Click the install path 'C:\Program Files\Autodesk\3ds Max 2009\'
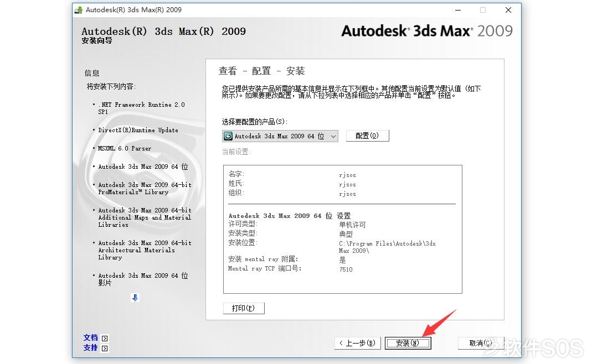This screenshot has height=364, width=592. pos(387,247)
